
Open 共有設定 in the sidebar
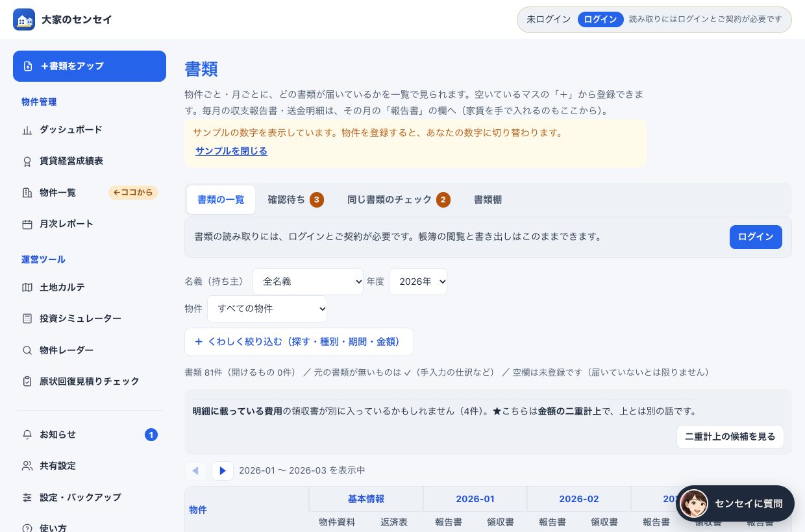90,466
